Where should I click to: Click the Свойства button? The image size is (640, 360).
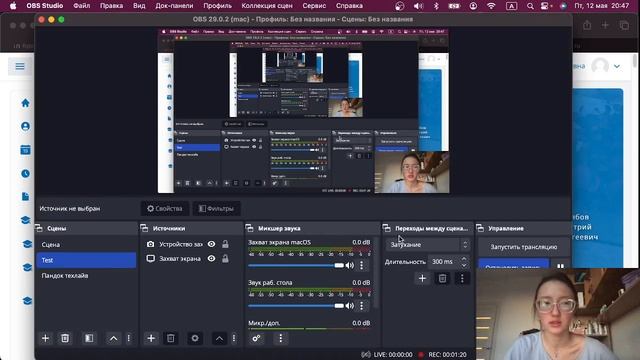point(165,209)
